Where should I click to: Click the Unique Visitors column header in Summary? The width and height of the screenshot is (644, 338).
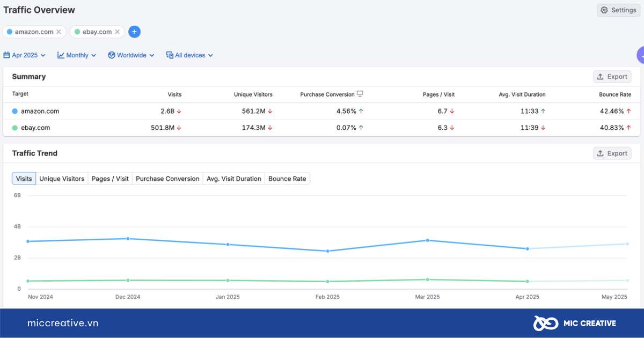point(253,94)
